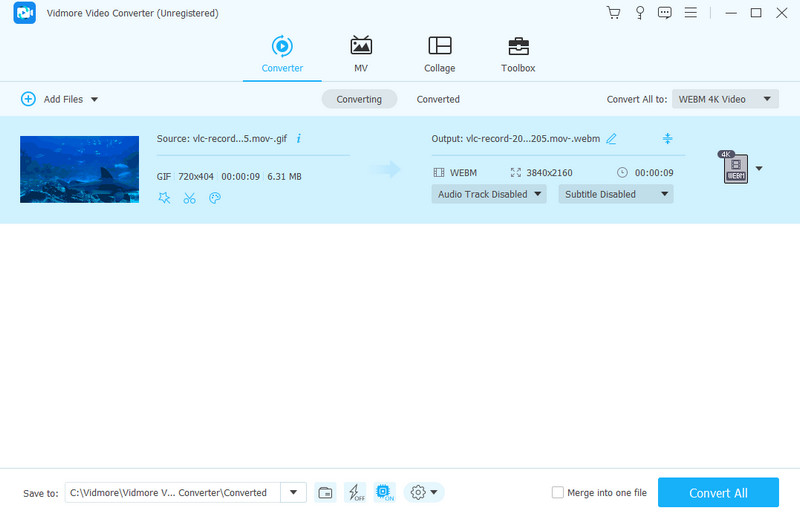Screen dimensions: 800x514
Task: Click the Add Files plus icon
Action: click(28, 99)
